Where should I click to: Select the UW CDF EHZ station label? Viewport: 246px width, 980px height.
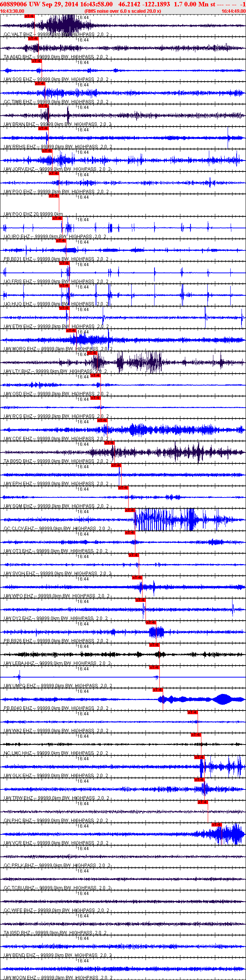coord(56,439)
